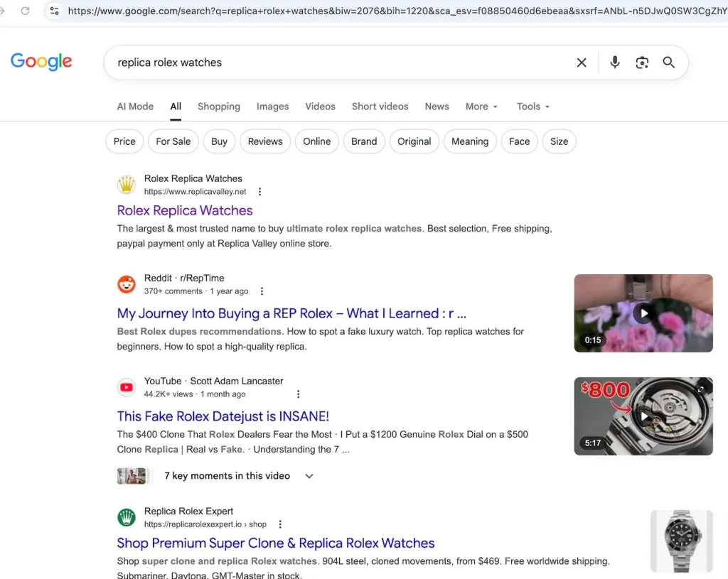Click the YouTube · Scott Adam Lancaster source name

pos(213,381)
